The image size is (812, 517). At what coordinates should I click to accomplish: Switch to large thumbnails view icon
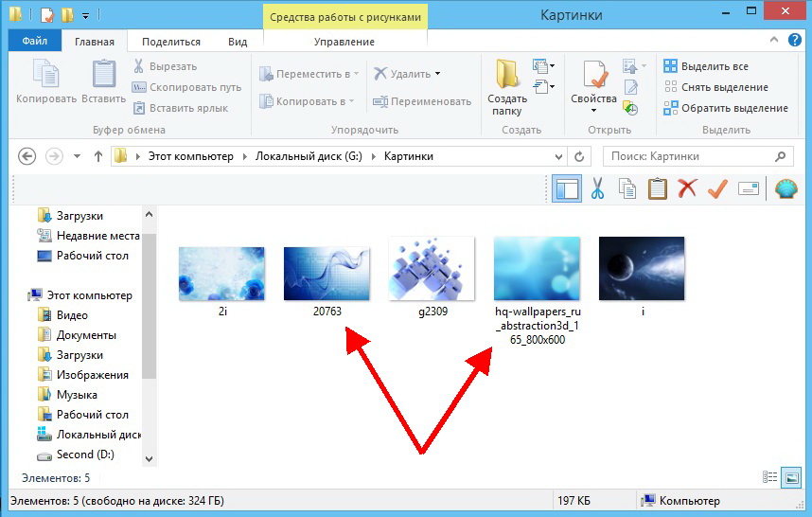tap(791, 477)
